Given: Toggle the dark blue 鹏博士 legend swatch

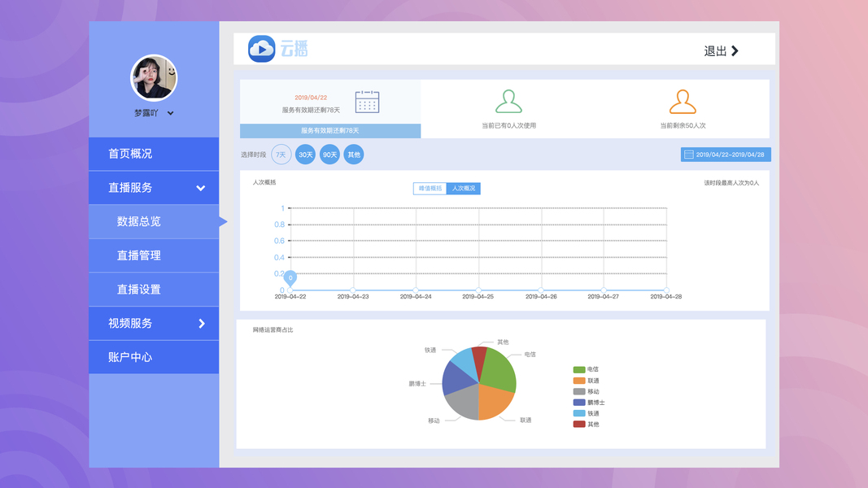Looking at the screenshot, I should [579, 403].
